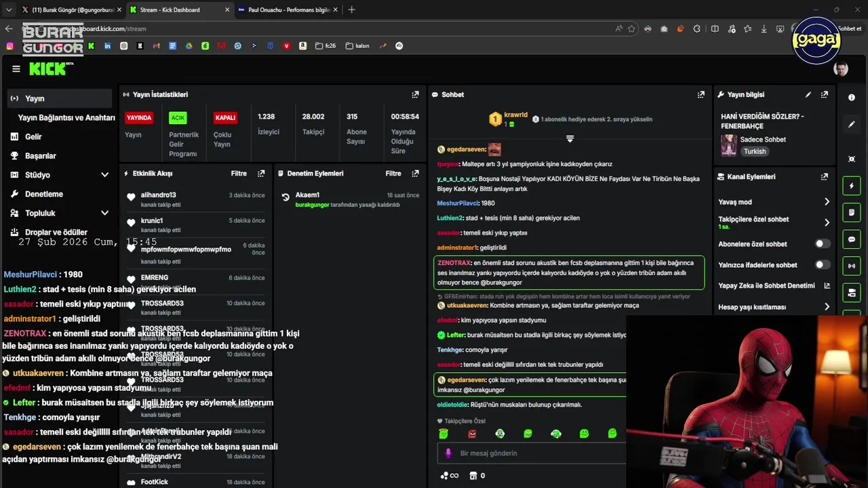Click the camera icon in the right toolbar

[x=852, y=293]
